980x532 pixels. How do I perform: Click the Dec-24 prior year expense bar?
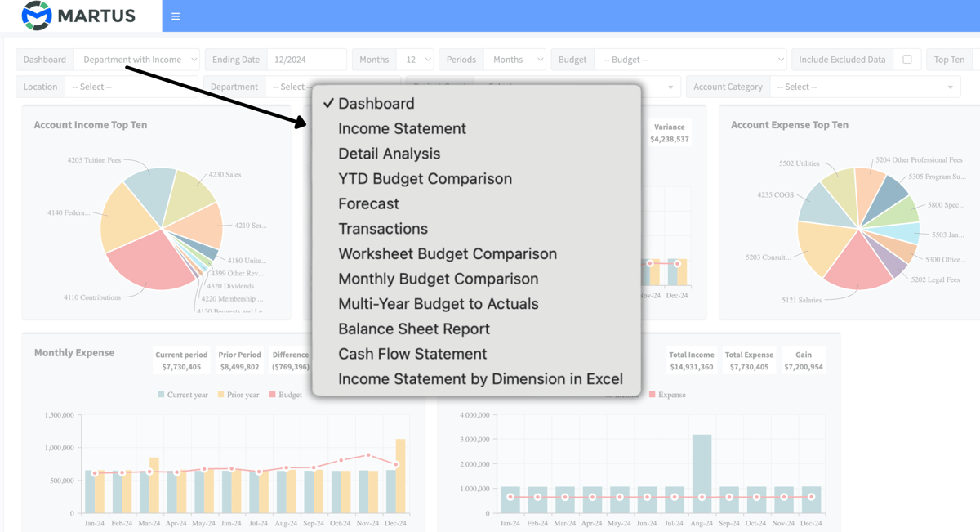(x=400, y=476)
